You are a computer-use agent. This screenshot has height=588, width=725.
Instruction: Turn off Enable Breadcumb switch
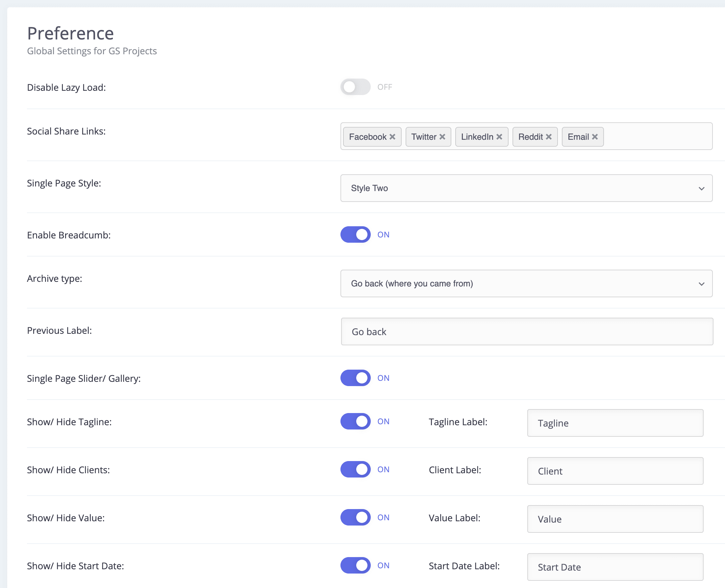355,234
